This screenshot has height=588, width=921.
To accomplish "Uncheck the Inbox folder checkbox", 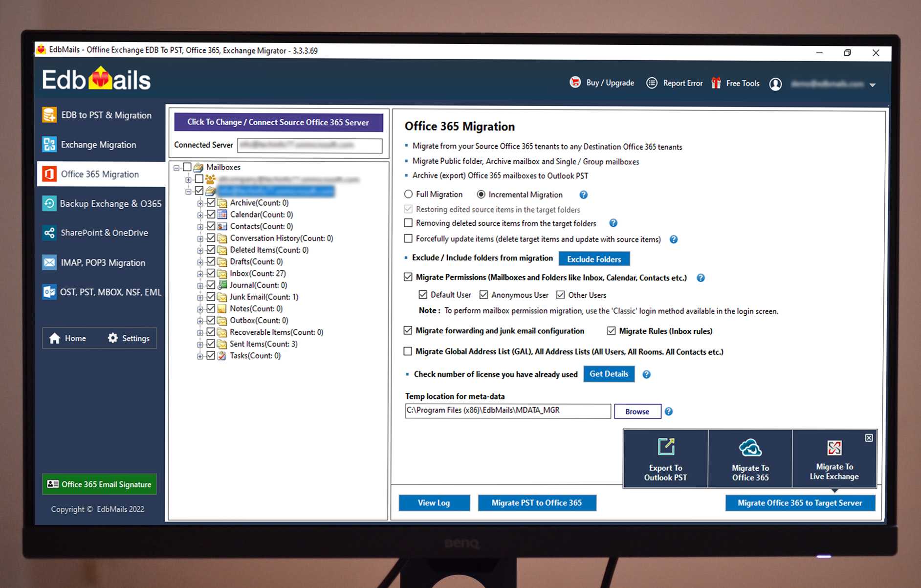I will (211, 273).
